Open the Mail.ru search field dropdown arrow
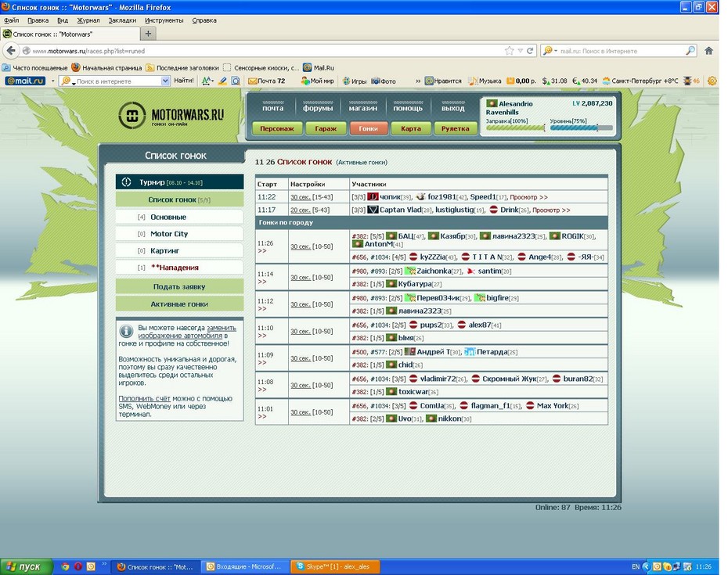 tap(165, 81)
